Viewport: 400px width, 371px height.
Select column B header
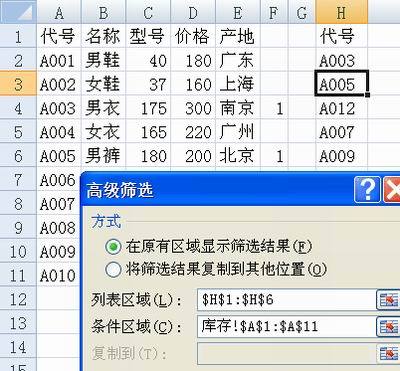(x=103, y=12)
